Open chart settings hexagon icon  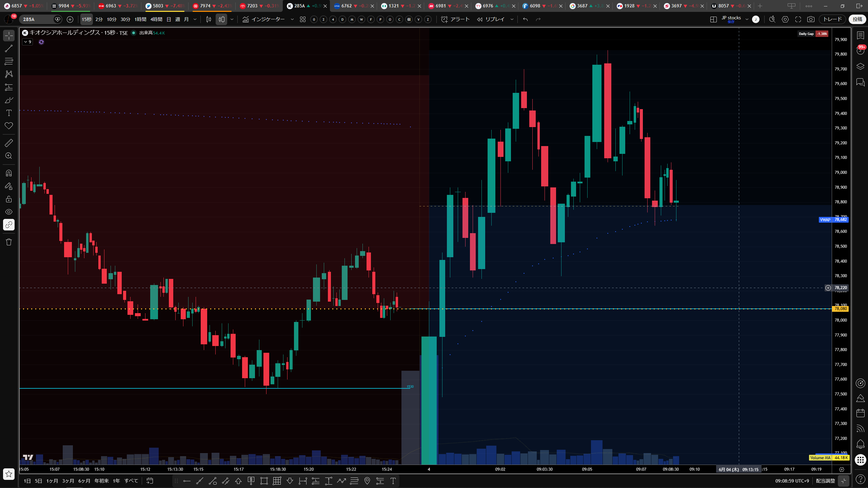785,19
